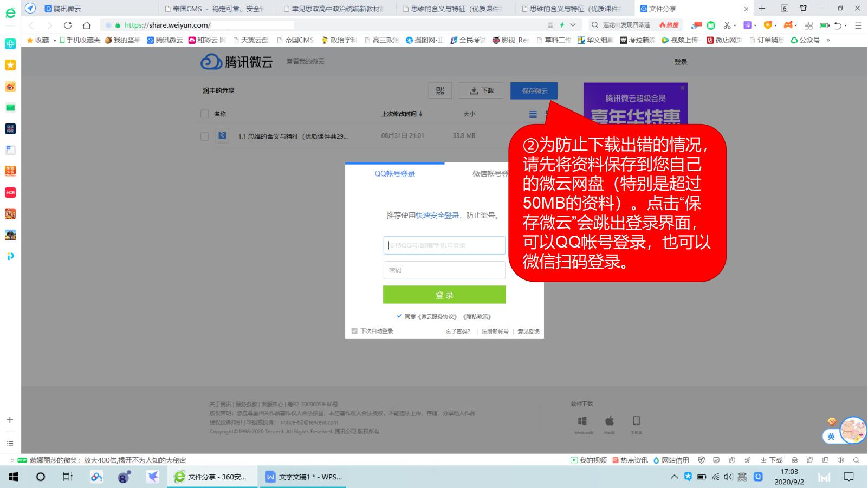The image size is (868, 488).
Task: Open the scissors screenshot tool
Action: coord(727,25)
